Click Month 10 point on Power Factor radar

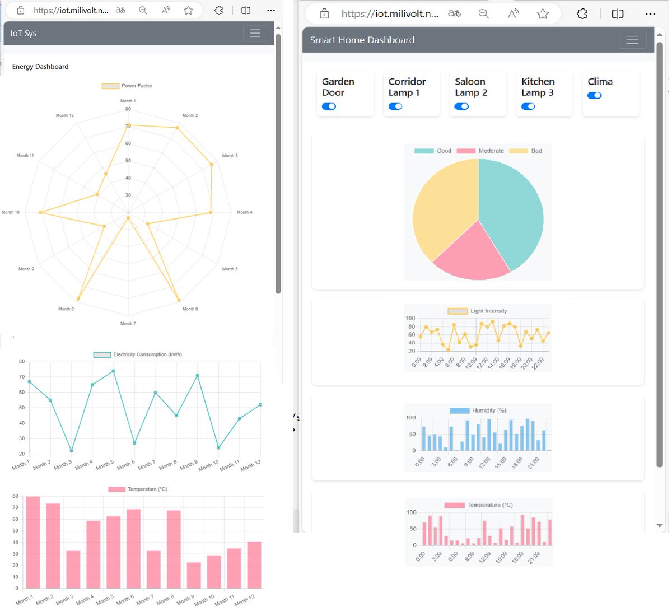tap(40, 212)
